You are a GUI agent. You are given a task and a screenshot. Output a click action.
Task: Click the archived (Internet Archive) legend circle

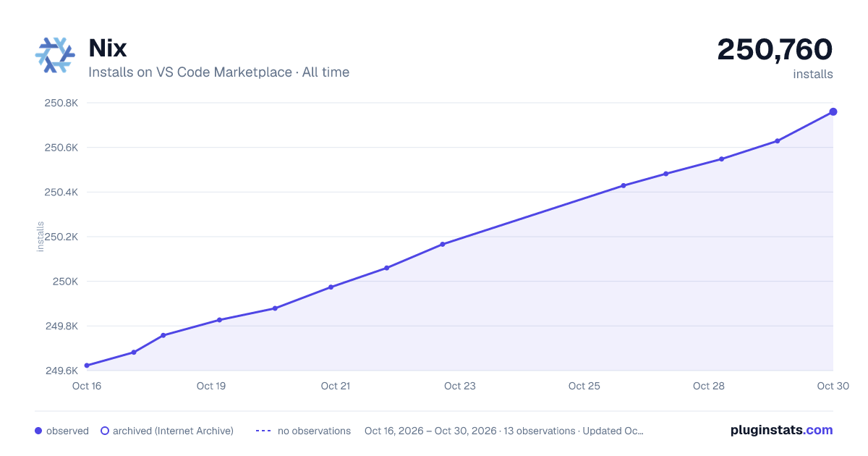coord(104,431)
